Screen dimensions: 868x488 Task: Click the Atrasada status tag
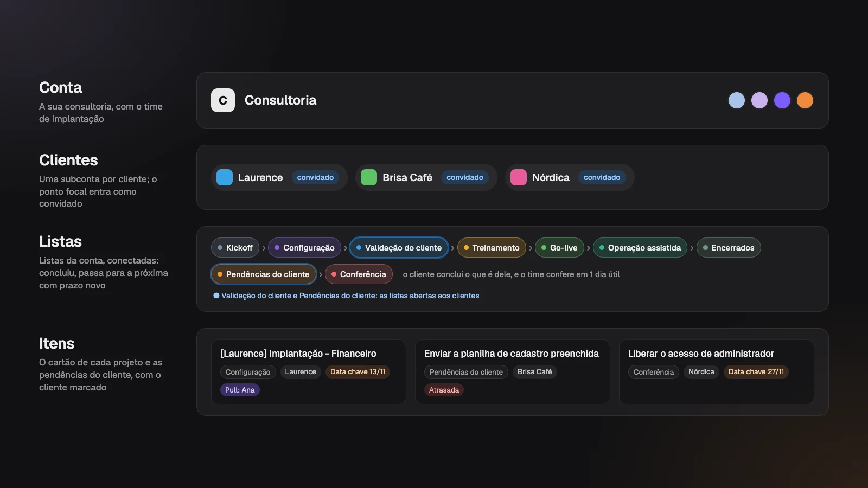pyautogui.click(x=444, y=390)
